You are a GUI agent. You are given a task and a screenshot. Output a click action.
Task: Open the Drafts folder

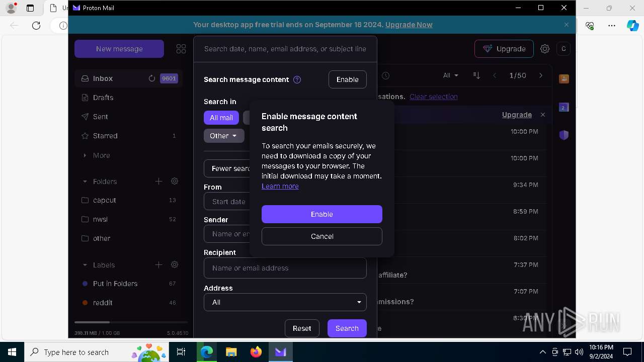128,98
